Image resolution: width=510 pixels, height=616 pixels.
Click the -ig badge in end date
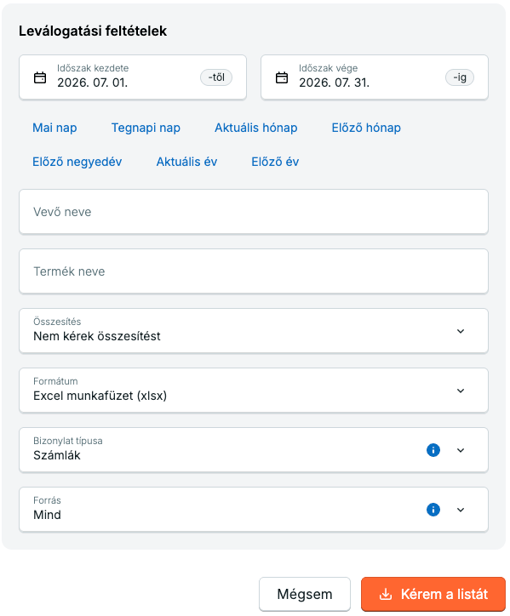click(459, 77)
